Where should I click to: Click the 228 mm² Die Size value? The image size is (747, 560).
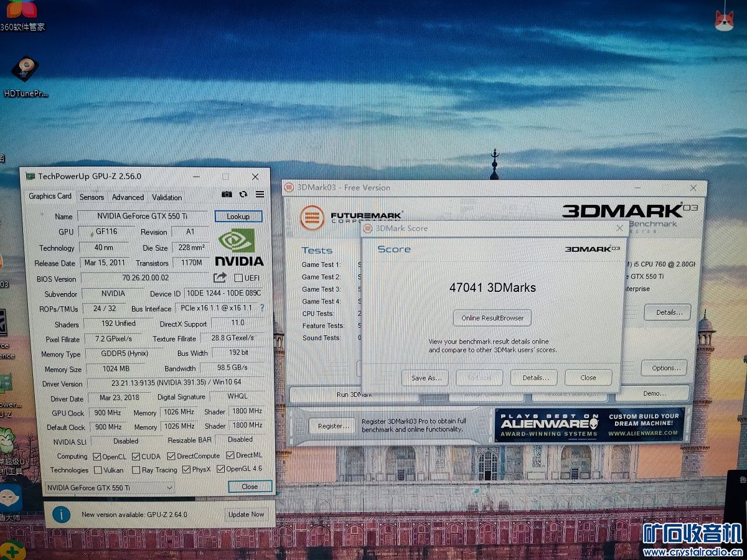point(191,247)
